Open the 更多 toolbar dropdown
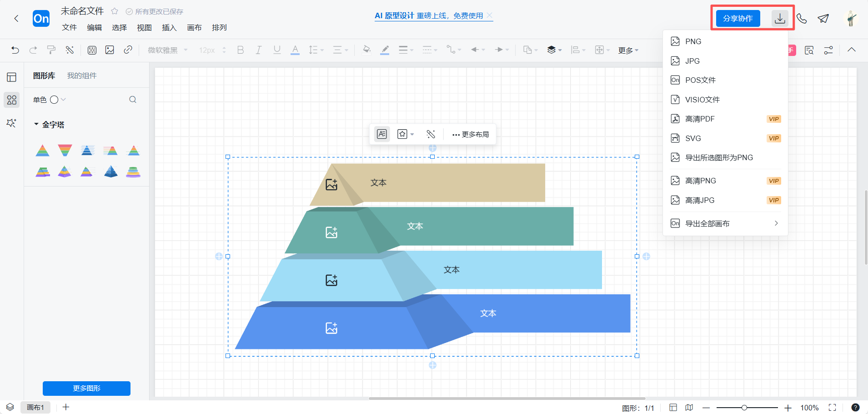868x414 pixels. pos(628,50)
